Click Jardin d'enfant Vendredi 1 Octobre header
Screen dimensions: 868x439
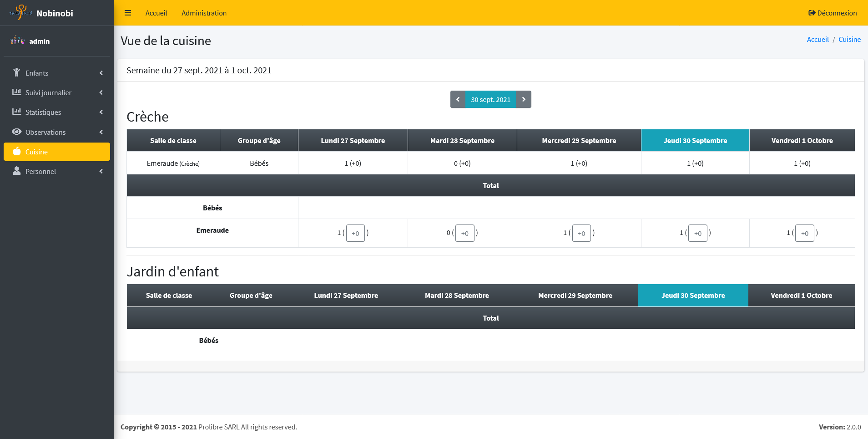(x=802, y=295)
